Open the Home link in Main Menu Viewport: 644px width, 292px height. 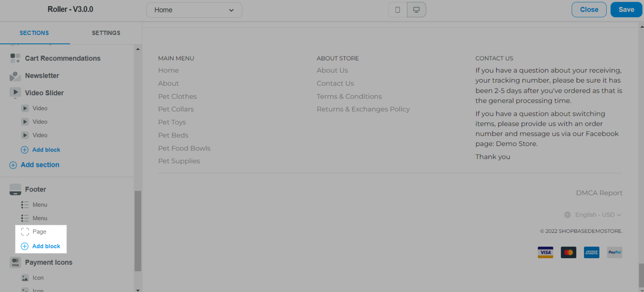point(168,70)
